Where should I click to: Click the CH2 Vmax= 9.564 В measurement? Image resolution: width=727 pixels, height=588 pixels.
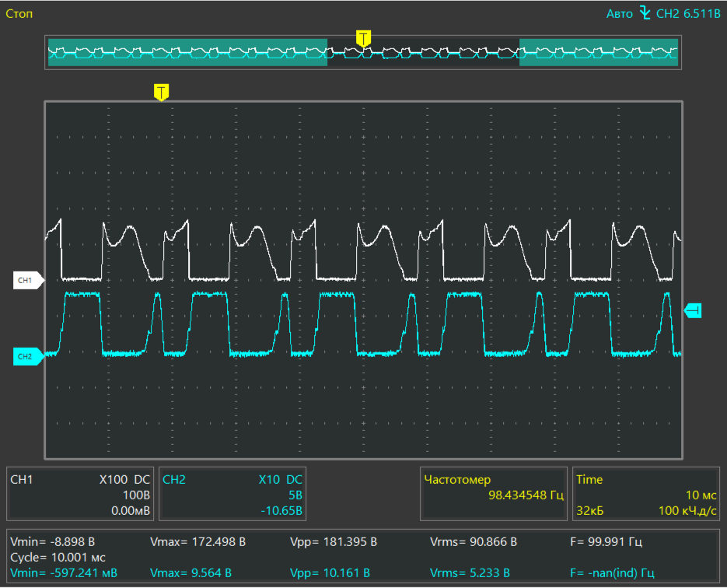coord(190,572)
